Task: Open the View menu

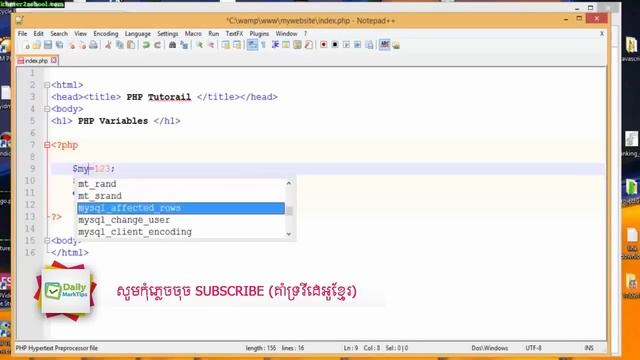Action: 80,33
